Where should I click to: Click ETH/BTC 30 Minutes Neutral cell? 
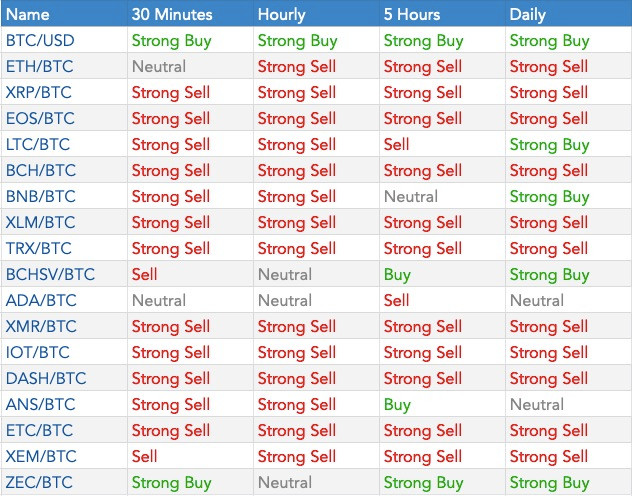coord(159,66)
